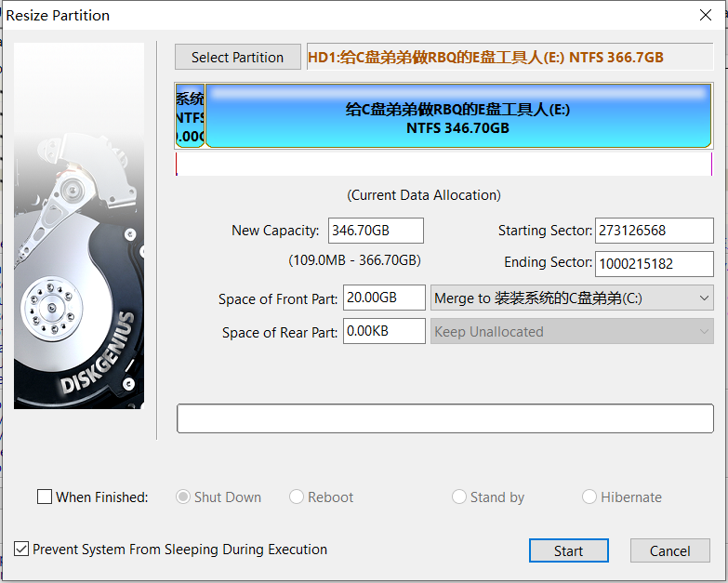Select the Shut Down radio option
728x583 pixels.
184,497
